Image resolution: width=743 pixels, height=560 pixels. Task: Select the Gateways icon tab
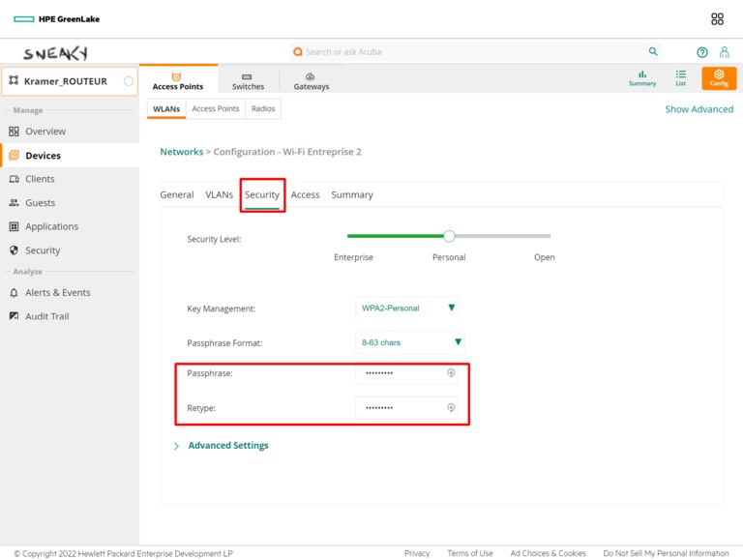tap(311, 81)
